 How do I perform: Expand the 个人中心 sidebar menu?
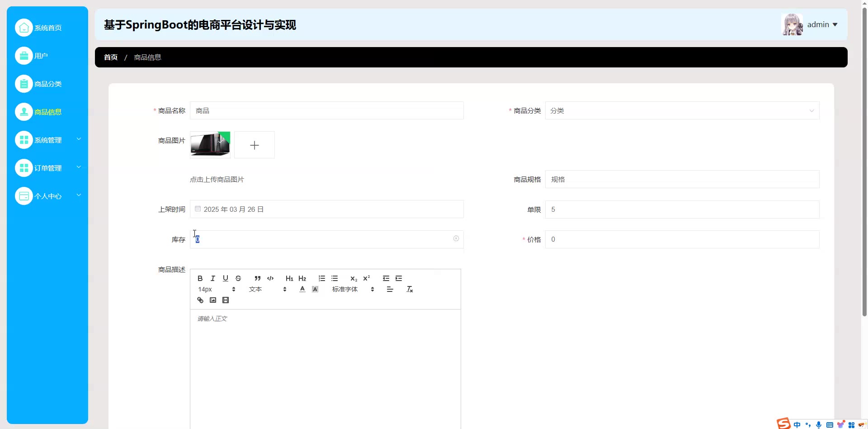[47, 196]
